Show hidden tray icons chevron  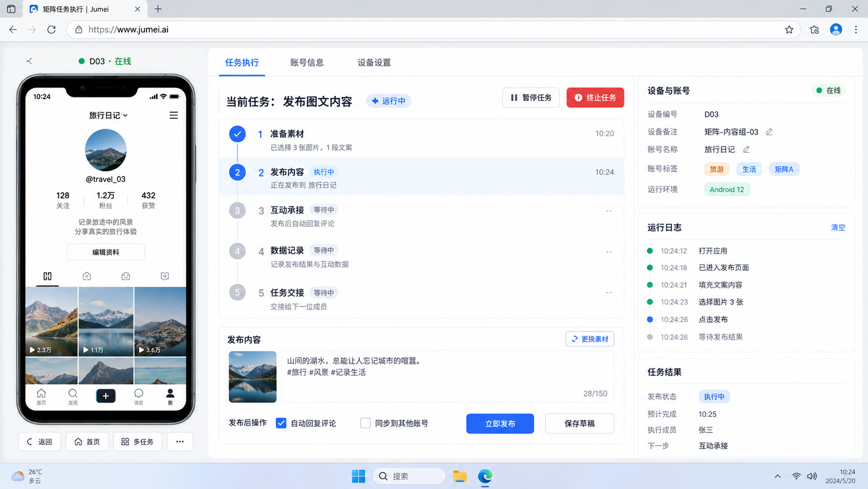coord(777,476)
